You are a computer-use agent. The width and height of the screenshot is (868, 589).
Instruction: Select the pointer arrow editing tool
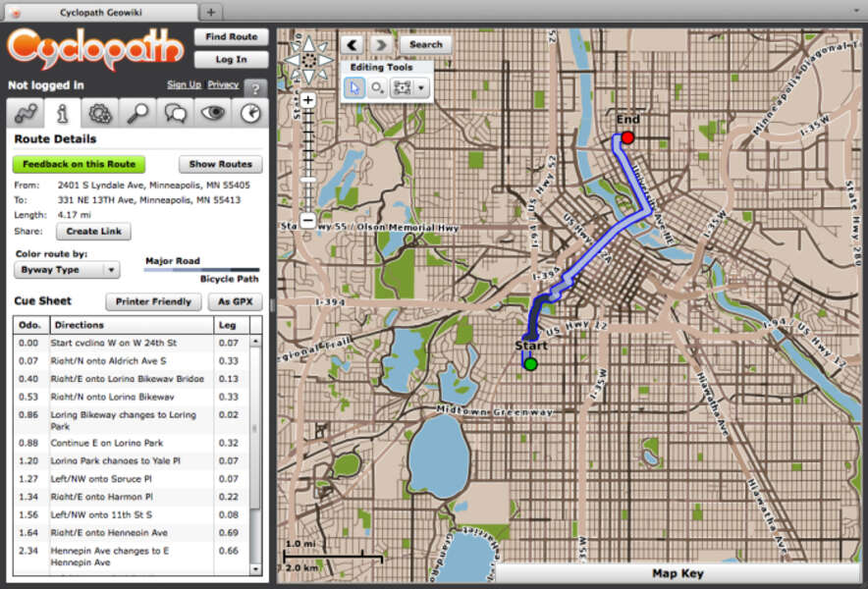pyautogui.click(x=354, y=87)
